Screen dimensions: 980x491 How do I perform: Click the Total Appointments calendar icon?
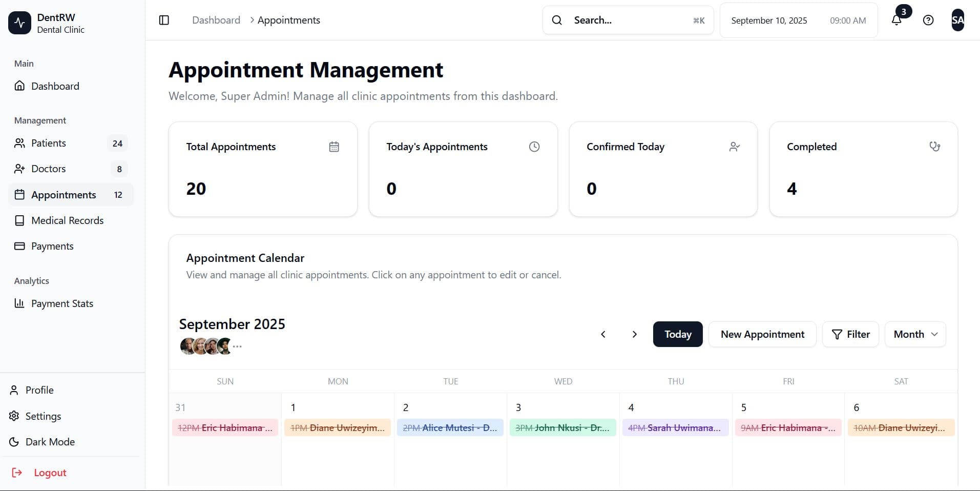tap(334, 147)
